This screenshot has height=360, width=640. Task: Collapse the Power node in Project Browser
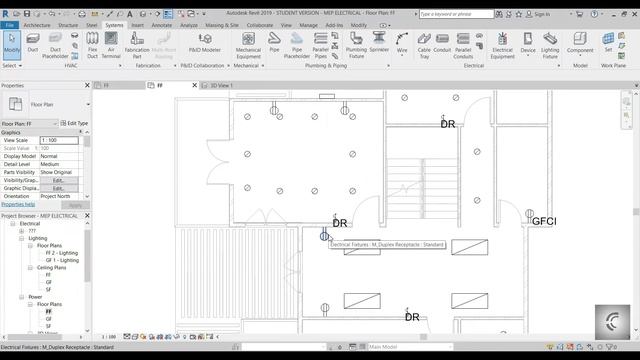(x=22, y=297)
